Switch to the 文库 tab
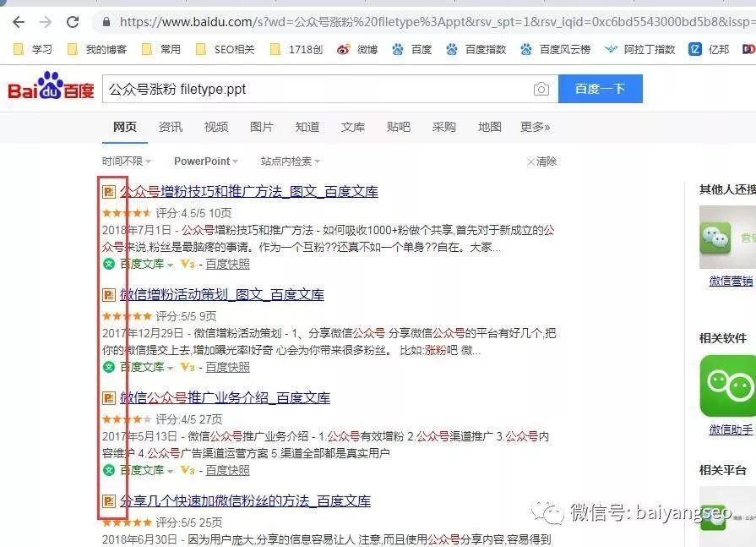 click(353, 128)
